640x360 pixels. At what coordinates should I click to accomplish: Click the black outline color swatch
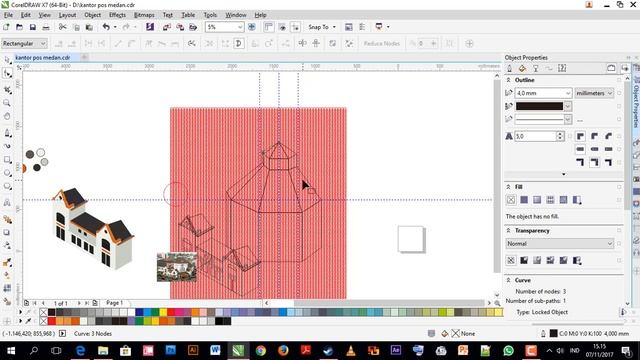tap(539, 106)
